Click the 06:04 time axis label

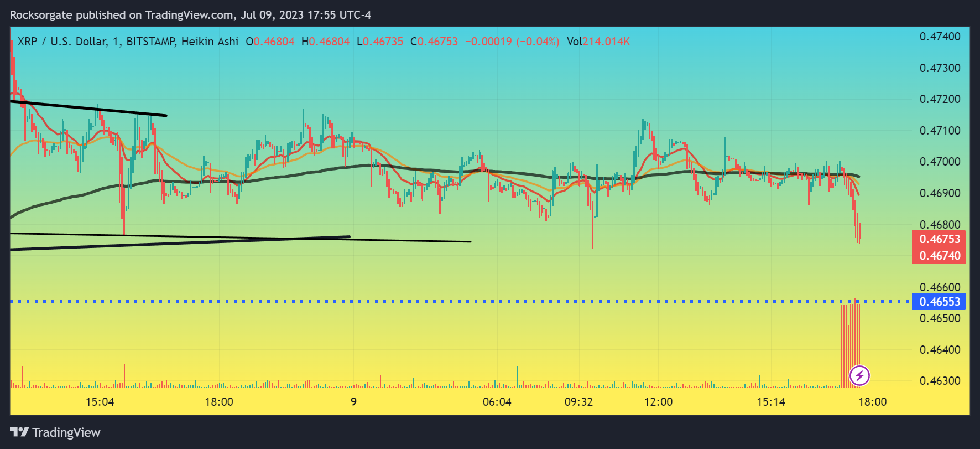click(x=497, y=402)
